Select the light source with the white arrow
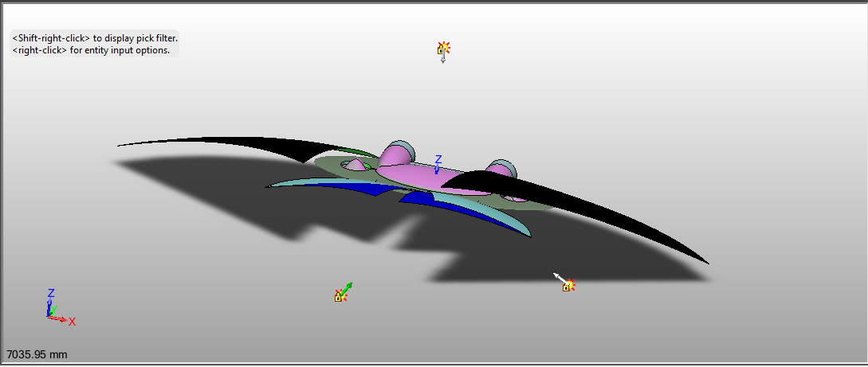Viewport: 868px width, 367px height. click(568, 285)
